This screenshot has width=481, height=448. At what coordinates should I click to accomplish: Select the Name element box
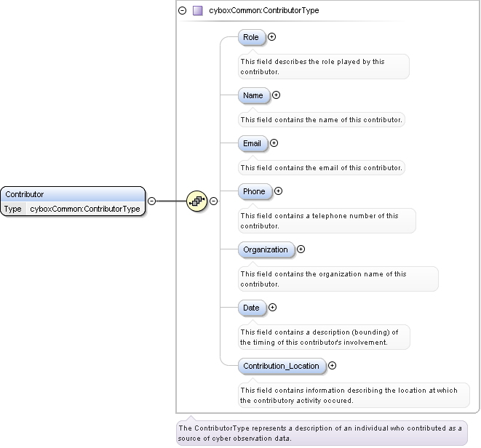click(253, 95)
